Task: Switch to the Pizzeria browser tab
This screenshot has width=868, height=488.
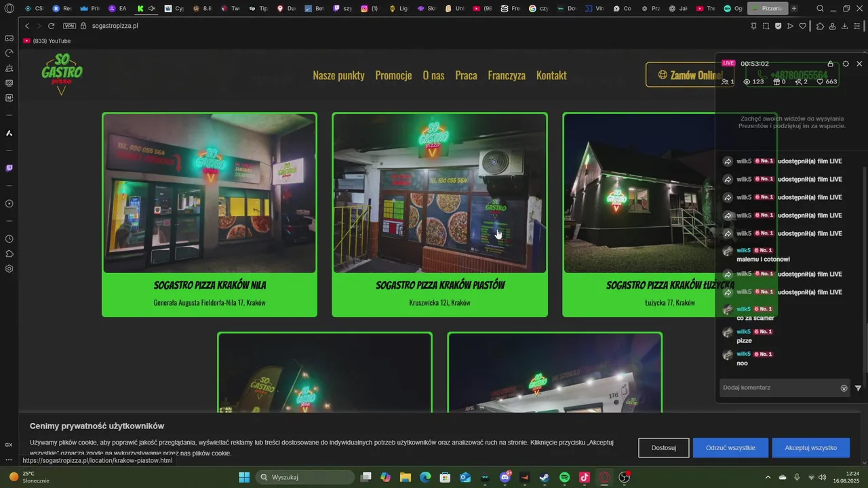Action: click(x=767, y=9)
